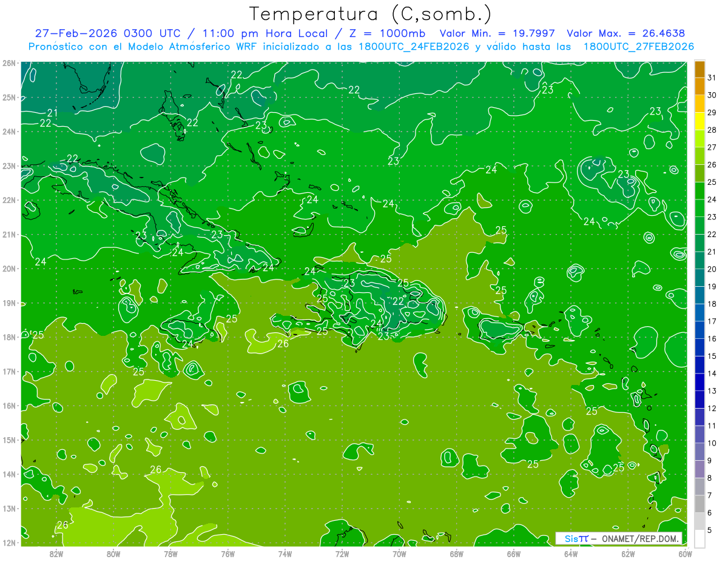Click the 19N latitude axis label
This screenshot has height=562, width=728.
9,303
